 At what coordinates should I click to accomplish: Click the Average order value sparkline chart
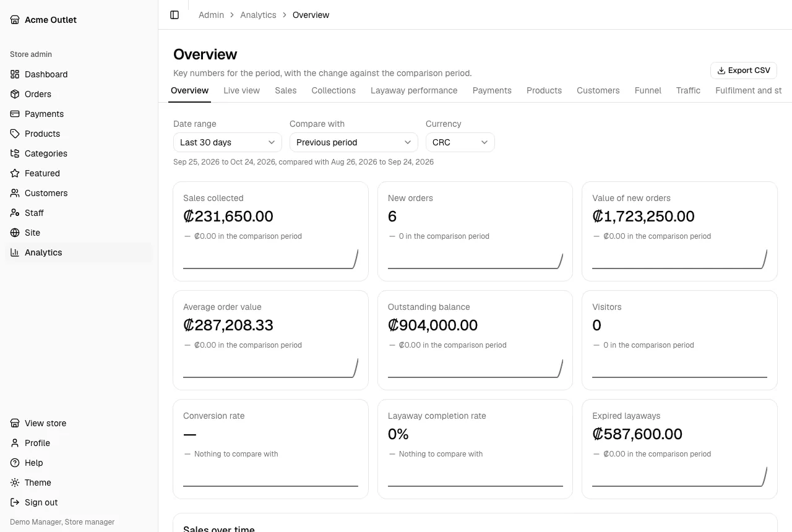coord(270,367)
